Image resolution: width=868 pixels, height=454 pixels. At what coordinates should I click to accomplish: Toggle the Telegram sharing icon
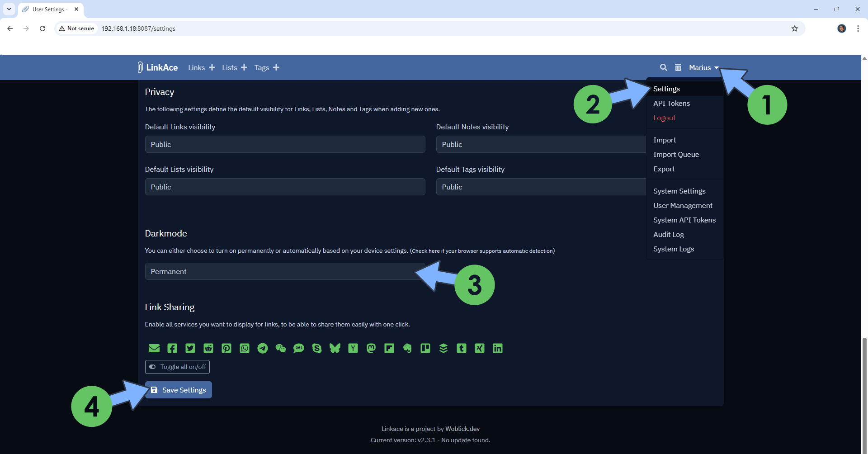[263, 348]
